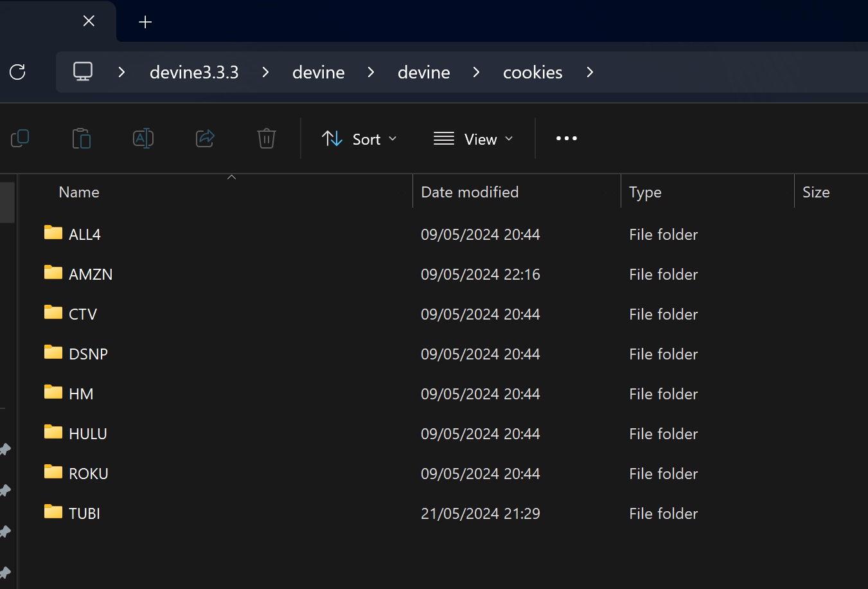Click the Share icon
Image resolution: width=868 pixels, height=589 pixels.
pos(205,138)
